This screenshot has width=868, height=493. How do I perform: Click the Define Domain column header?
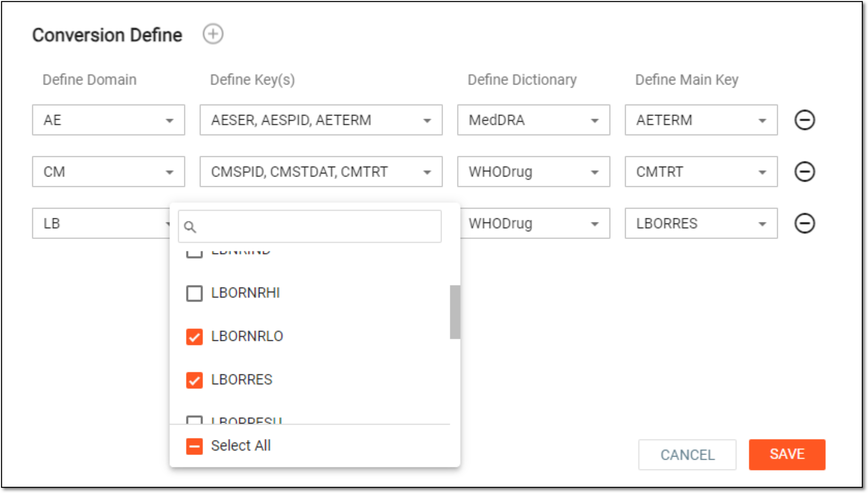click(x=90, y=80)
